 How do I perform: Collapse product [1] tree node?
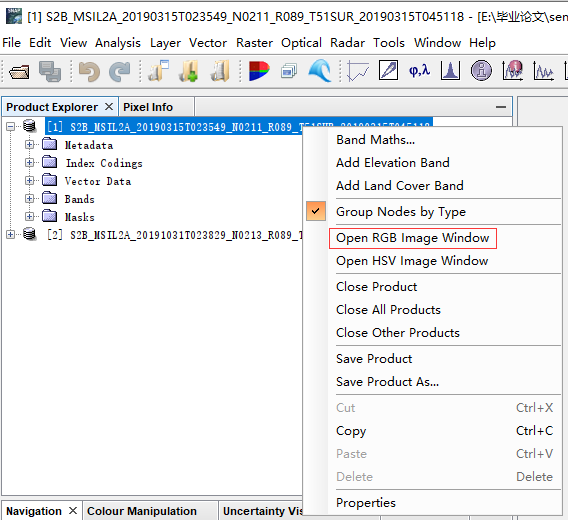pyautogui.click(x=11, y=126)
